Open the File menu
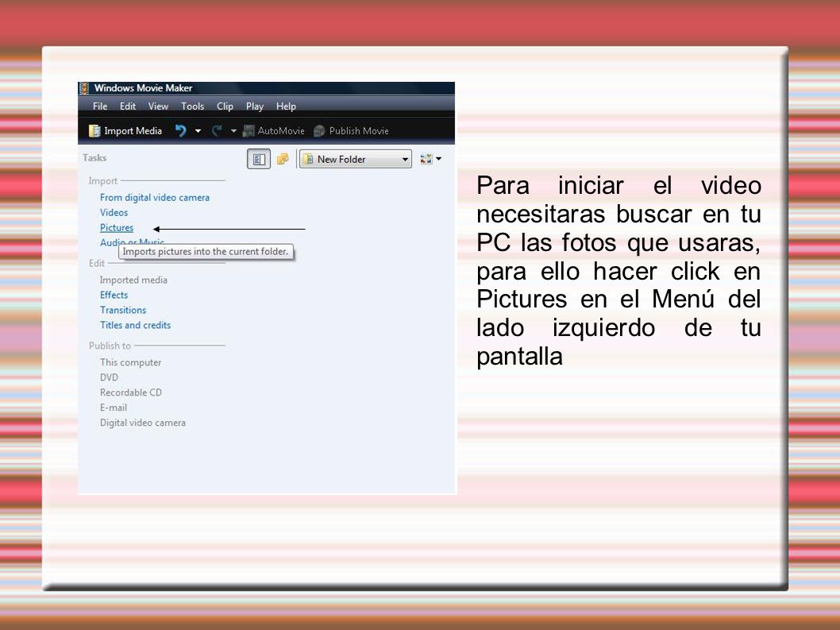The width and height of the screenshot is (840, 630). 100,106
